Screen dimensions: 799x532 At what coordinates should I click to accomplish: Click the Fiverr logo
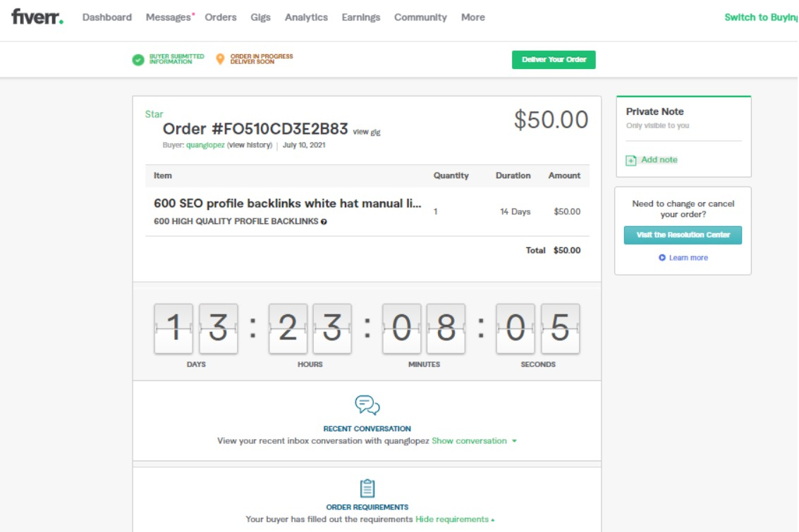37,18
